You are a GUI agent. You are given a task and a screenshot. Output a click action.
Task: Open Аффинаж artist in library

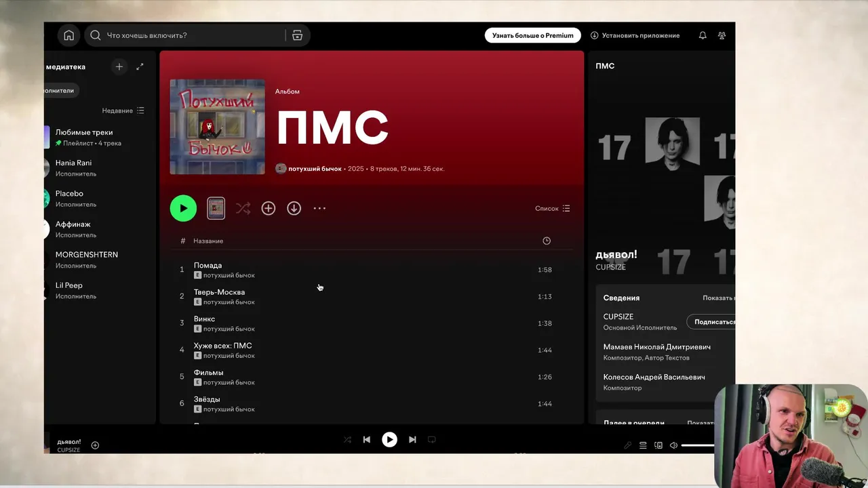[100, 229]
